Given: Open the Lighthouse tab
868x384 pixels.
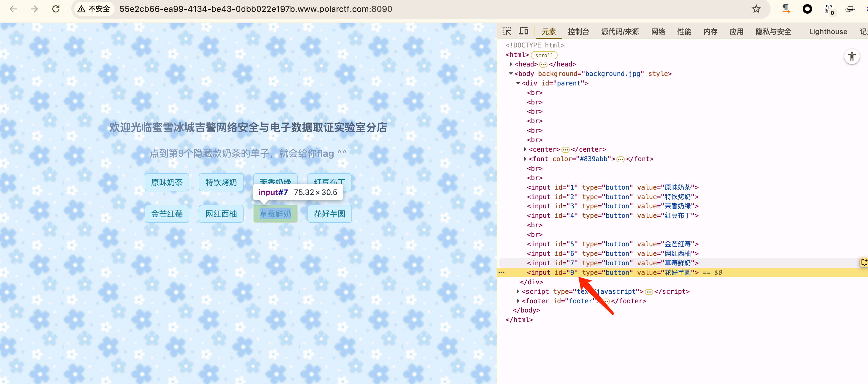Looking at the screenshot, I should tap(828, 32).
